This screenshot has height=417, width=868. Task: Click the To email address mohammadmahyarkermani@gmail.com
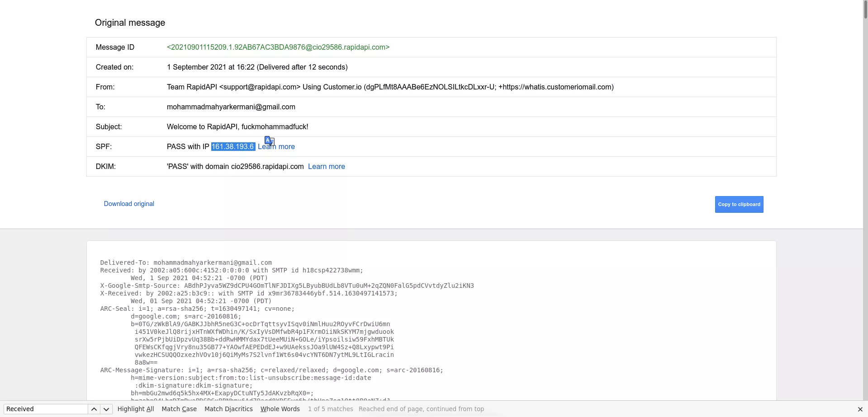point(231,107)
